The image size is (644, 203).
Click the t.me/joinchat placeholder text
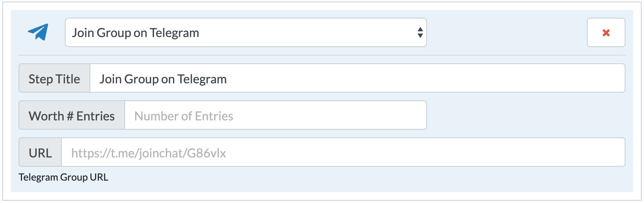pos(149,153)
